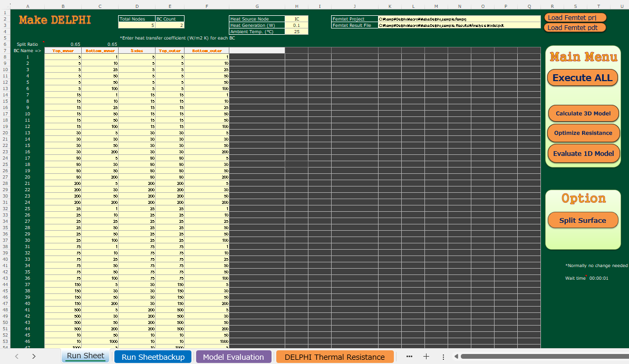Select the DELPHI Thermal Resistance tab
The image size is (629, 364).
[x=334, y=357]
